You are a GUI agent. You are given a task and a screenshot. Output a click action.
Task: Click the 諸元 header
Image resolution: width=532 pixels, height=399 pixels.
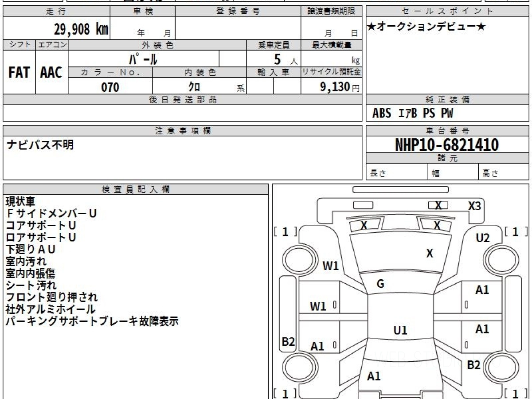point(448,158)
